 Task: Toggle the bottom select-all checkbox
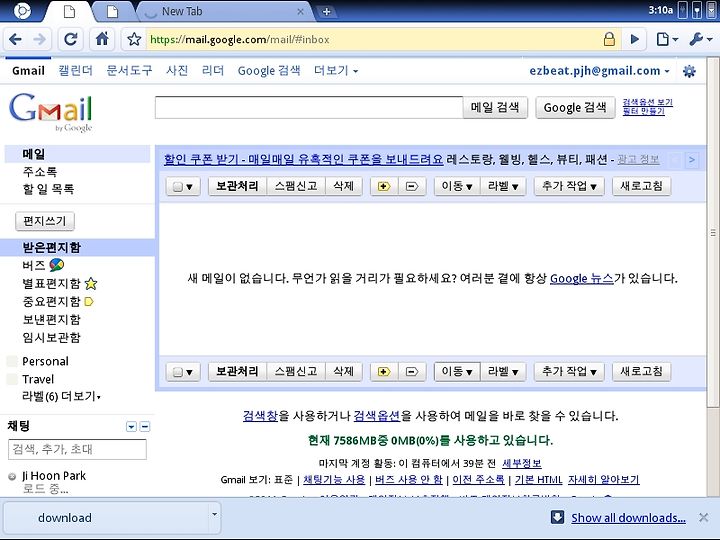[x=178, y=372]
